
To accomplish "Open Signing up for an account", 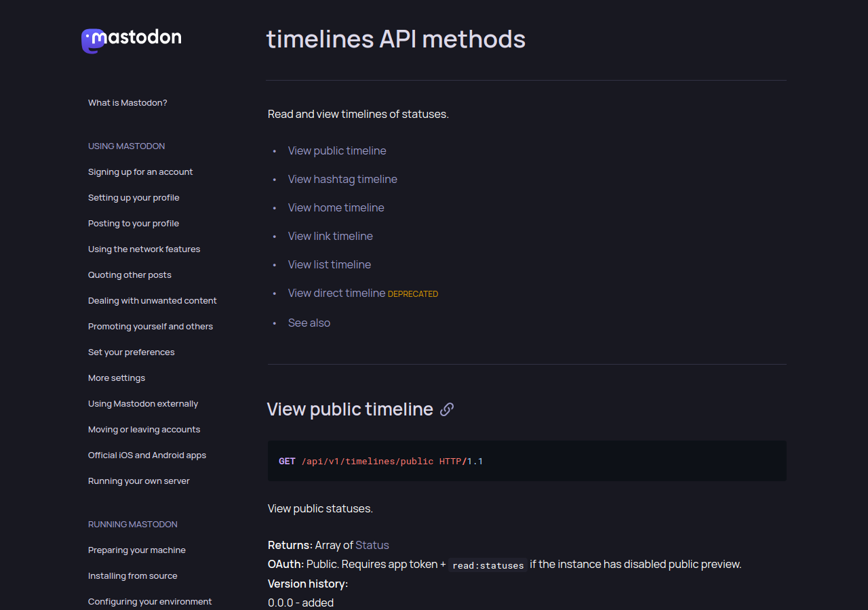I will click(x=140, y=172).
